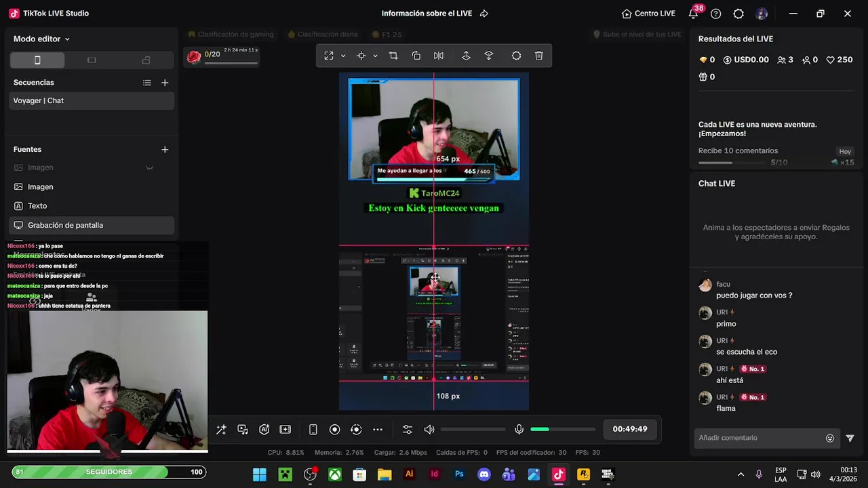Start recording with the record button
The height and width of the screenshot is (488, 868).
pos(334,429)
